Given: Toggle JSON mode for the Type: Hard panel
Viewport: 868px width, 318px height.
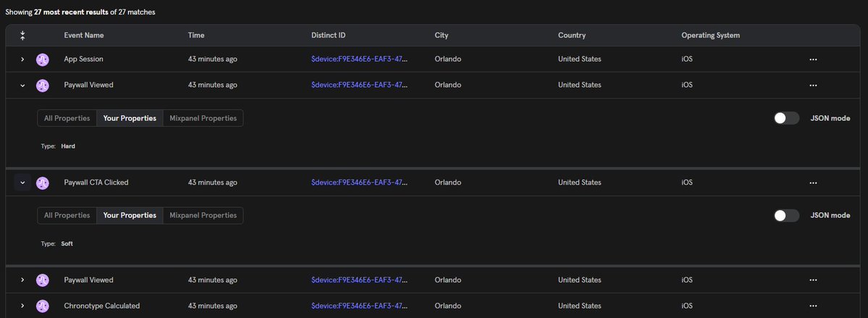Looking at the screenshot, I should tap(786, 118).
